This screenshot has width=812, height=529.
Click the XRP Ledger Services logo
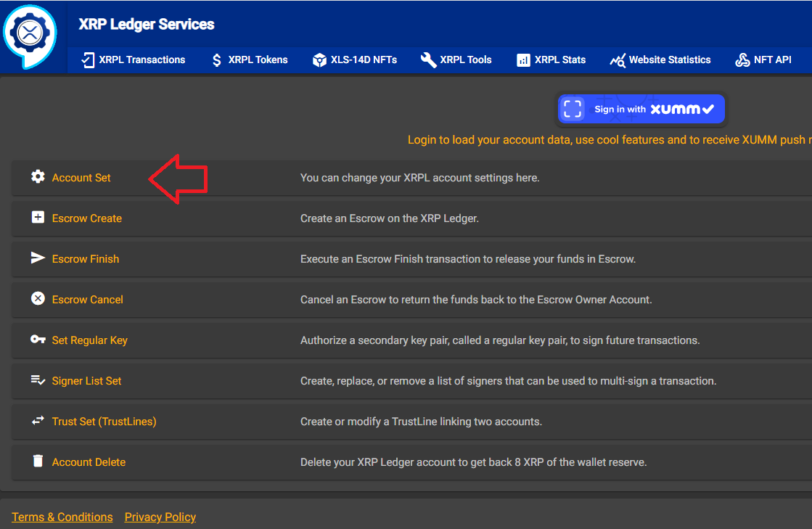click(30, 36)
